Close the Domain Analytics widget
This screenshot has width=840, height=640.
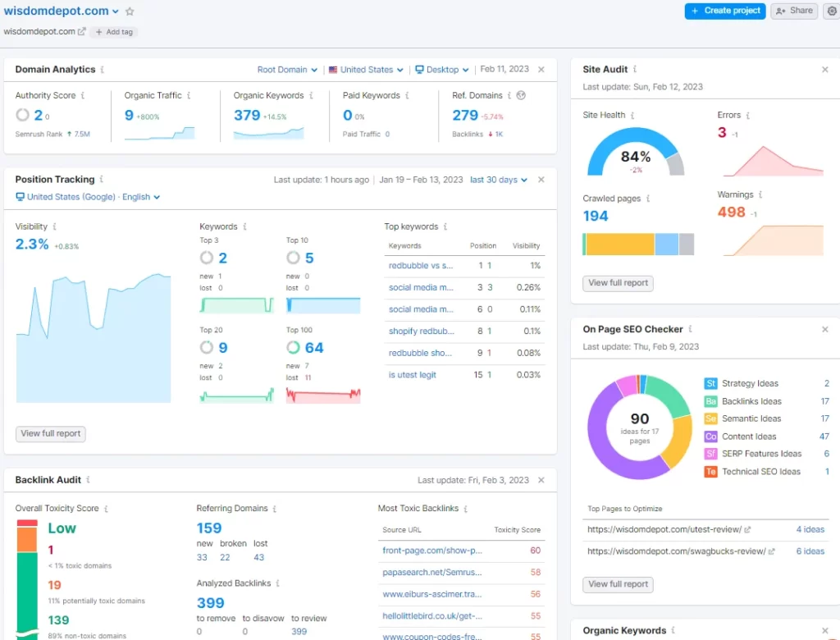(541, 70)
